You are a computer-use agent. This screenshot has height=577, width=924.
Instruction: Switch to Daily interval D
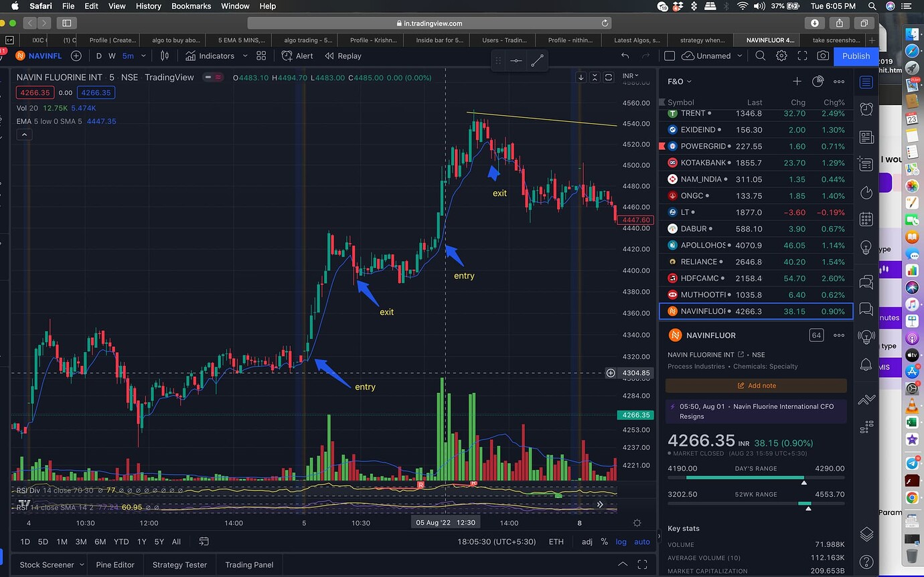99,56
